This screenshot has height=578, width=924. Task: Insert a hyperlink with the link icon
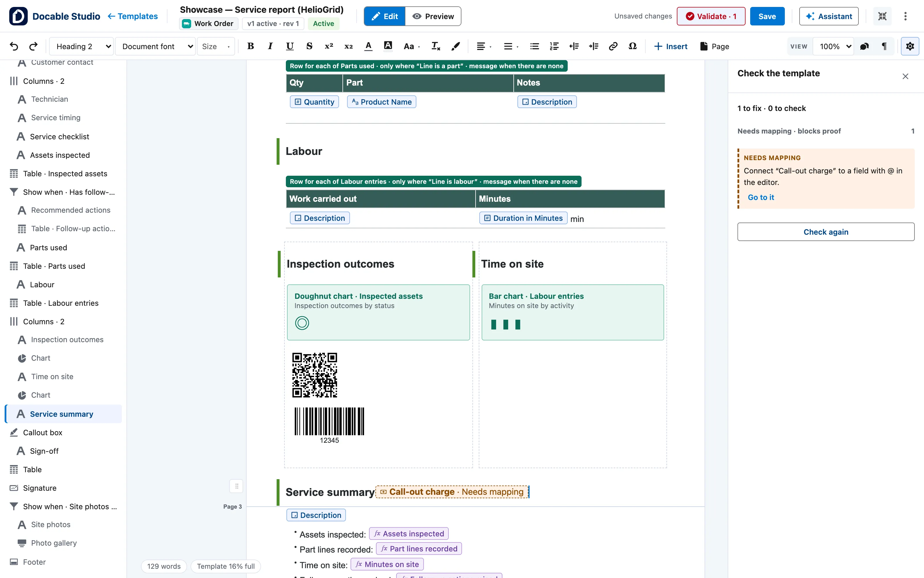coord(613,46)
